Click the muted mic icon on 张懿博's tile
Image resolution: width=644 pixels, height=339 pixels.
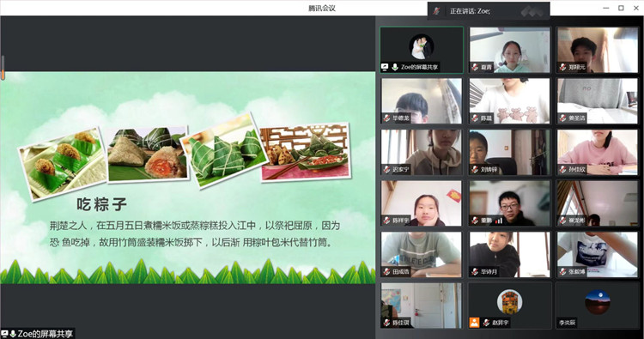(563, 272)
